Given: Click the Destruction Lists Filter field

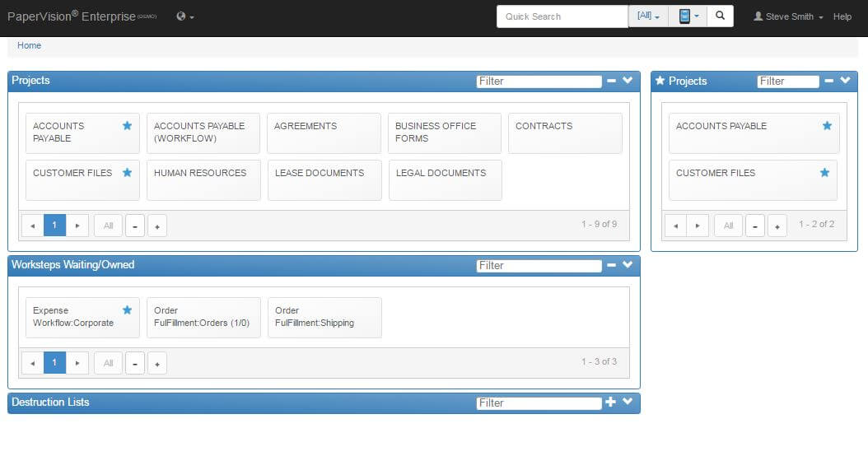Looking at the screenshot, I should (539, 403).
